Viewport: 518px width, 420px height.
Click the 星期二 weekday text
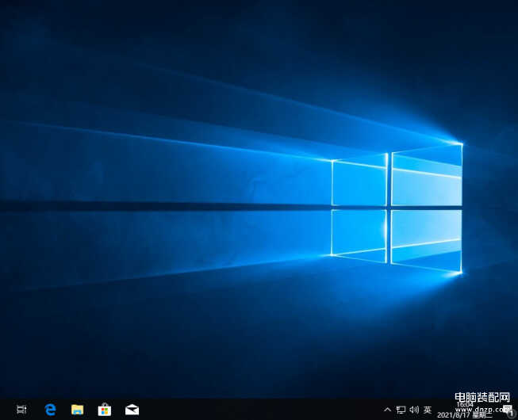[482, 415]
